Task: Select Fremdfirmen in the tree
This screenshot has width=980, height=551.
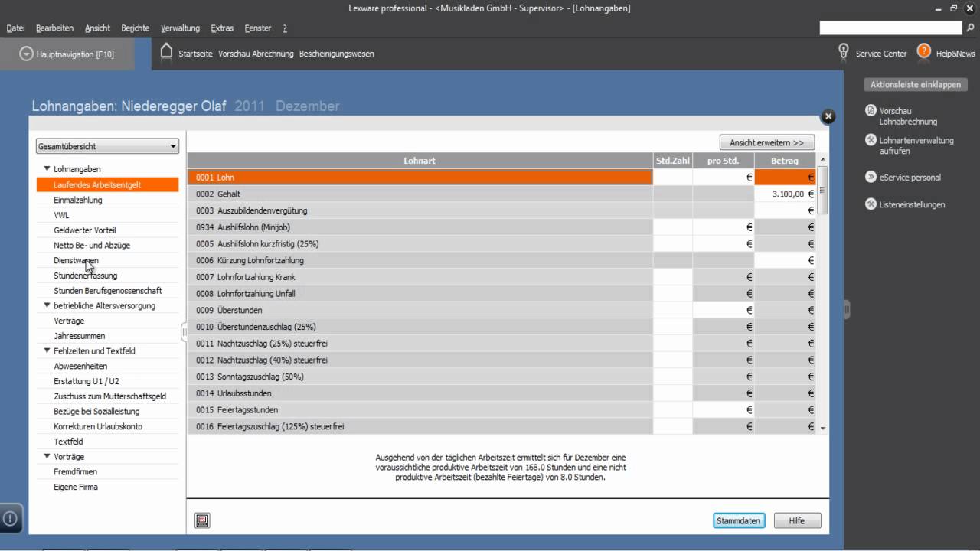Action: [x=75, y=471]
